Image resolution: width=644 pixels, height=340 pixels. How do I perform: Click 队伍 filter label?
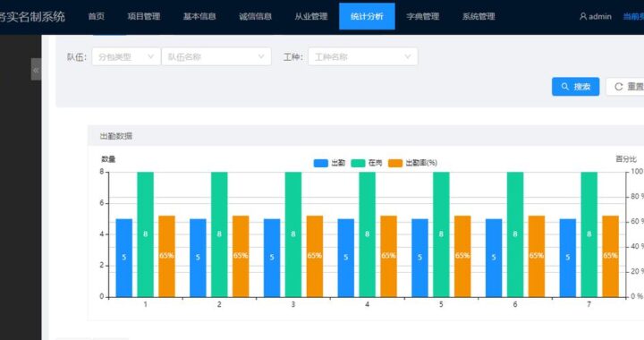(77, 56)
